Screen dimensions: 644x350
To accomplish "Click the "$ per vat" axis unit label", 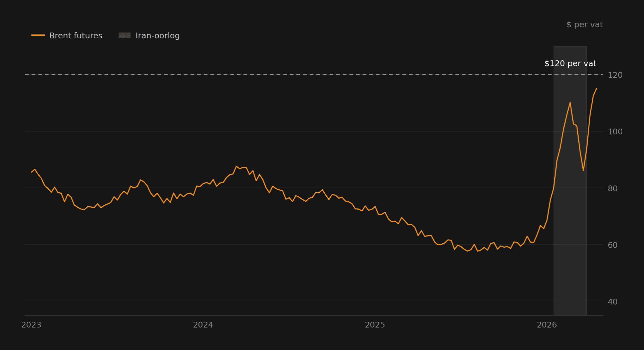I will pos(584,25).
